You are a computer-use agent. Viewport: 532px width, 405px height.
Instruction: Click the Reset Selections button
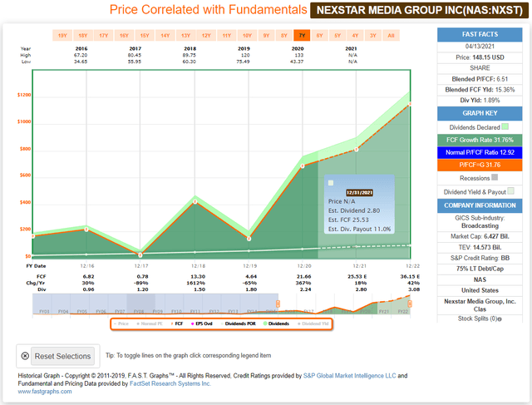pyautogui.click(x=63, y=356)
